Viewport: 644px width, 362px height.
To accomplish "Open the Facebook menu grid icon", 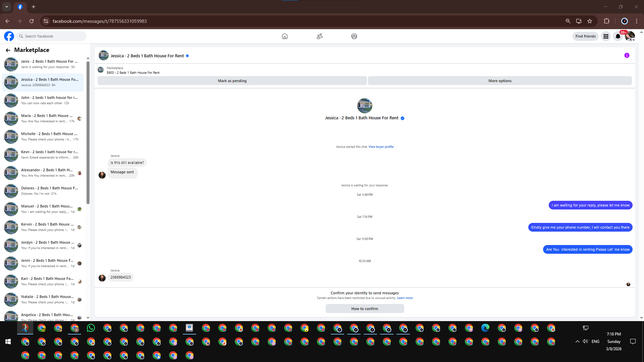I will pyautogui.click(x=606, y=36).
